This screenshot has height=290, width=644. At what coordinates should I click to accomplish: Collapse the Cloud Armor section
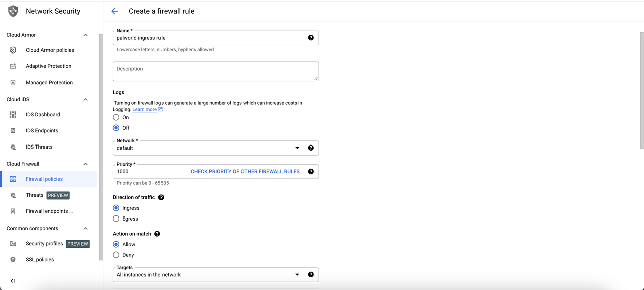(85, 35)
